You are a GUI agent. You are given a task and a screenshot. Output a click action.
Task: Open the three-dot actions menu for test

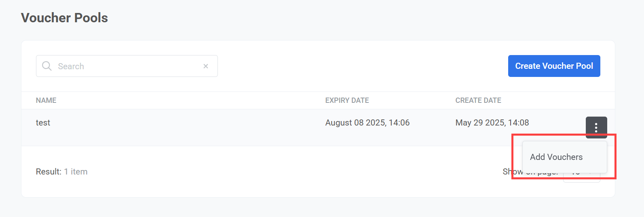pos(596,128)
